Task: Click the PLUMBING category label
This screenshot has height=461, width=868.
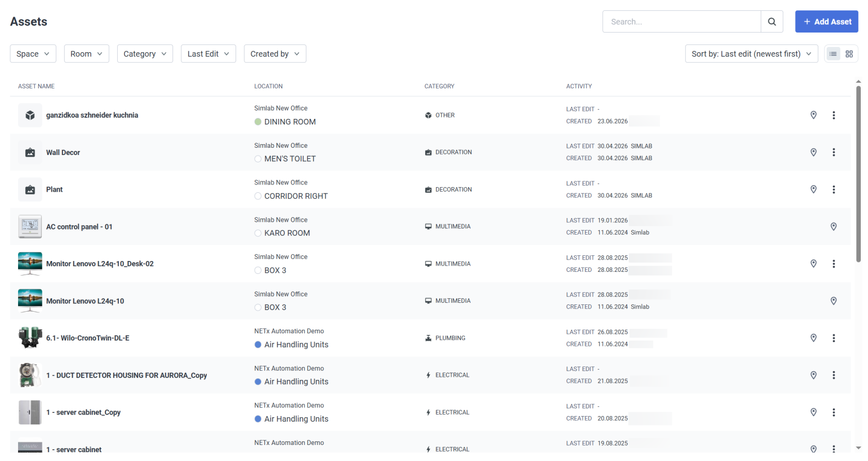Action: [450, 338]
